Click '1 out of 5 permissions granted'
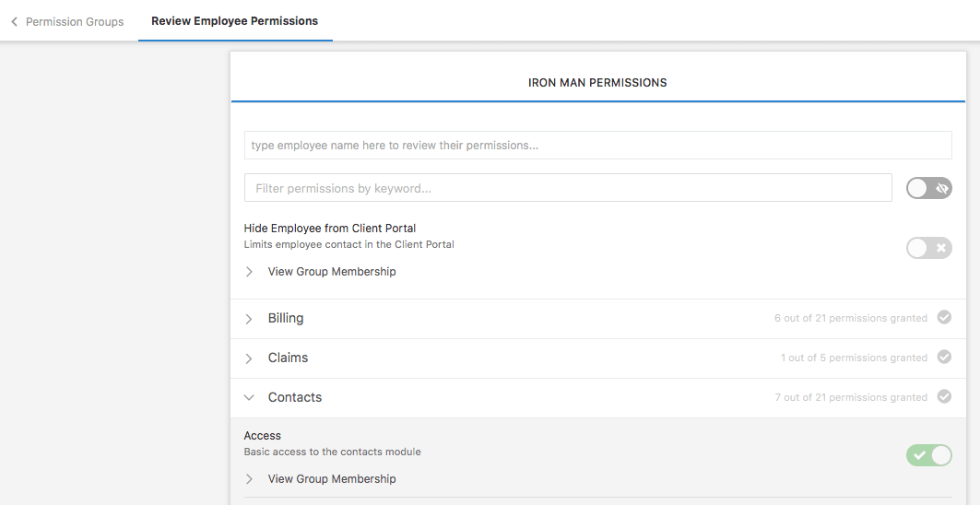Screen dimensions: 980x505 click(854, 358)
